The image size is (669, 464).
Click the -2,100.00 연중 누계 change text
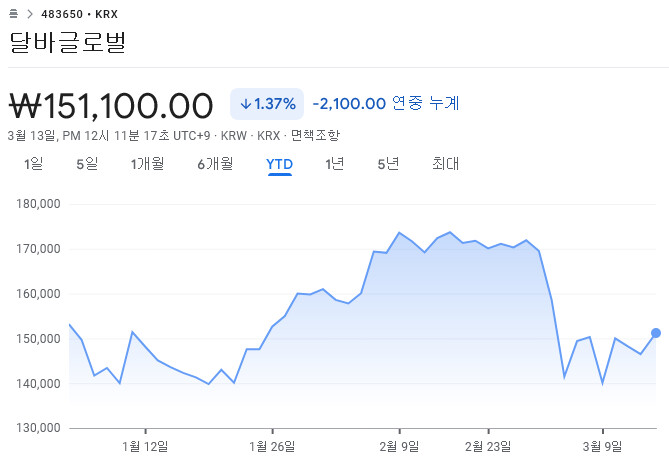pyautogui.click(x=386, y=103)
